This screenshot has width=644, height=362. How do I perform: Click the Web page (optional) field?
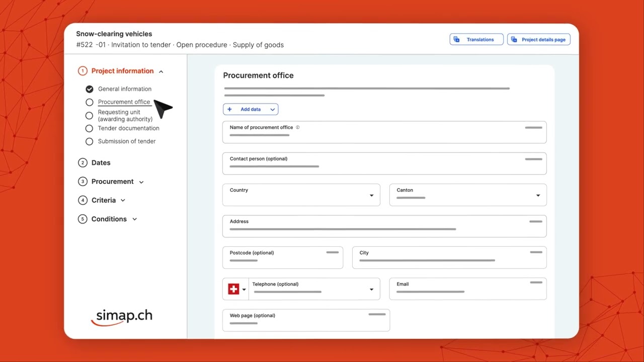(x=306, y=320)
